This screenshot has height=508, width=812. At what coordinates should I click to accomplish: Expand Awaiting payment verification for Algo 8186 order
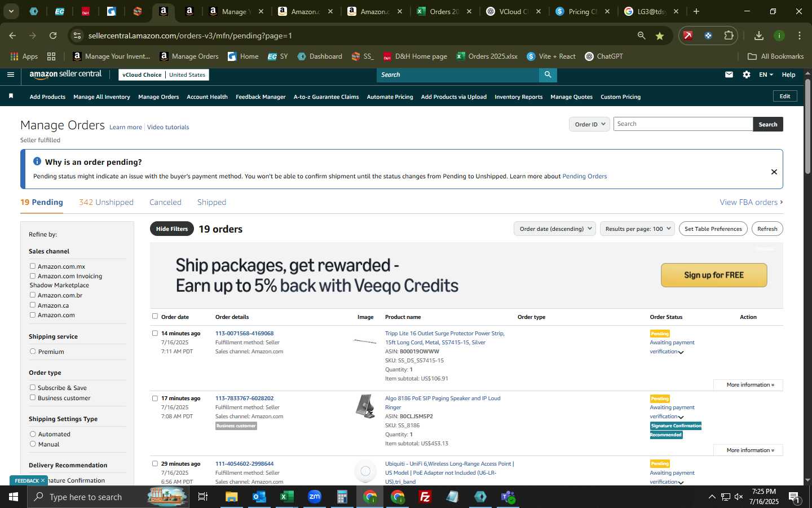pyautogui.click(x=681, y=417)
